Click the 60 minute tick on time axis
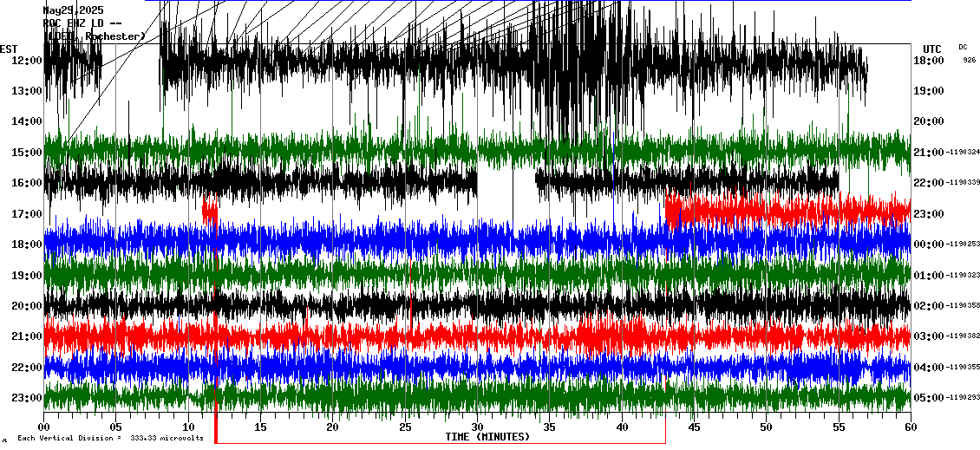This screenshot has width=980, height=450. pyautogui.click(x=910, y=427)
